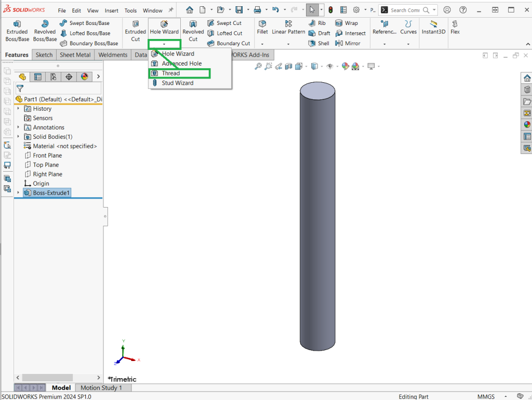The height and width of the screenshot is (400, 532).
Task: Click the Shell feature icon
Action: [x=312, y=44]
